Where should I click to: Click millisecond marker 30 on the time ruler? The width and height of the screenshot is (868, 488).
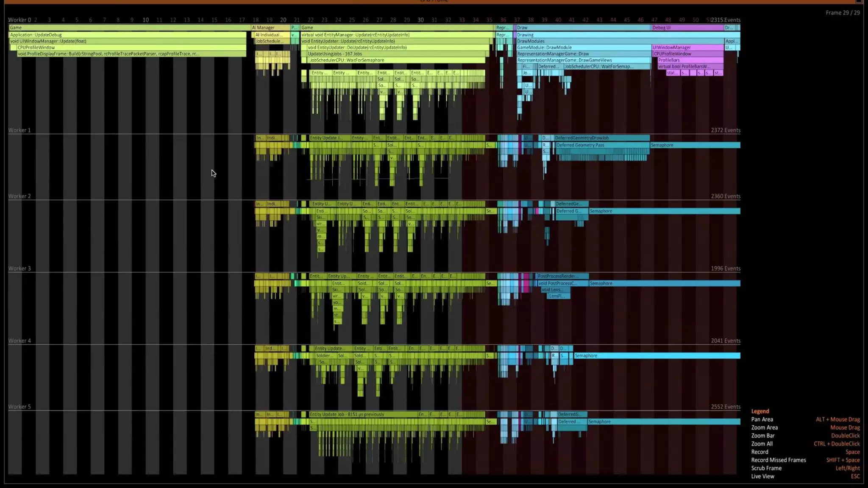pos(420,20)
